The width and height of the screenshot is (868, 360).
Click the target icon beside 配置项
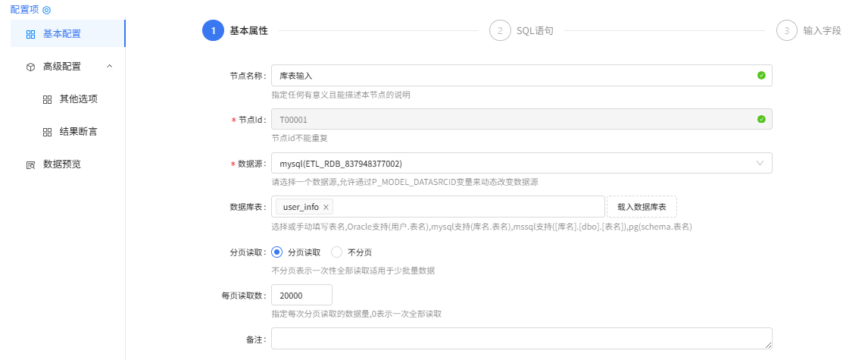(46, 10)
